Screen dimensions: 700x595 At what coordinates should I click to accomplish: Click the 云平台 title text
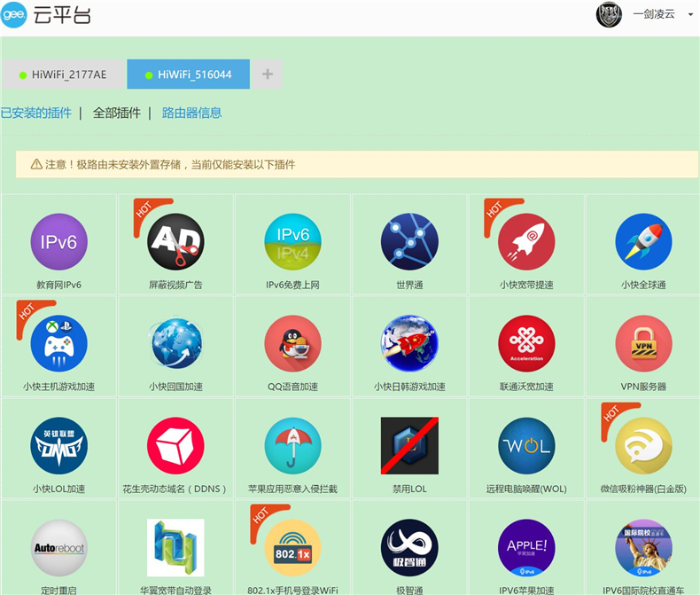click(x=62, y=15)
